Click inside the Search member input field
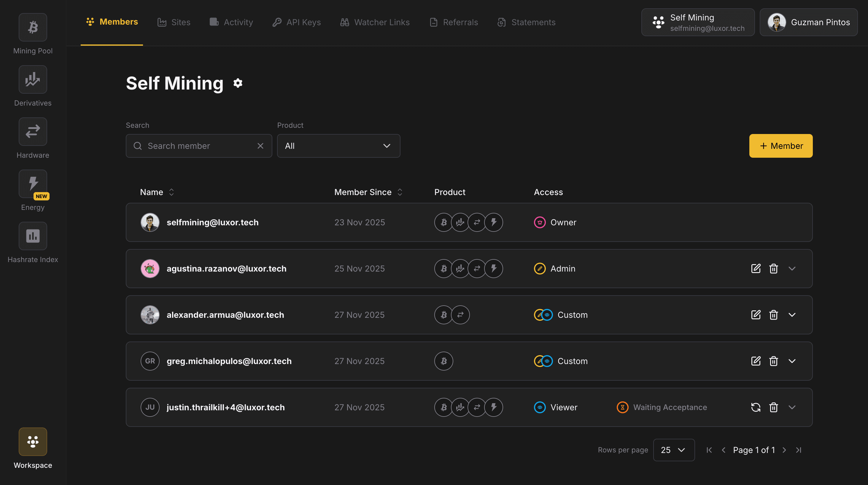868x485 pixels. point(199,146)
